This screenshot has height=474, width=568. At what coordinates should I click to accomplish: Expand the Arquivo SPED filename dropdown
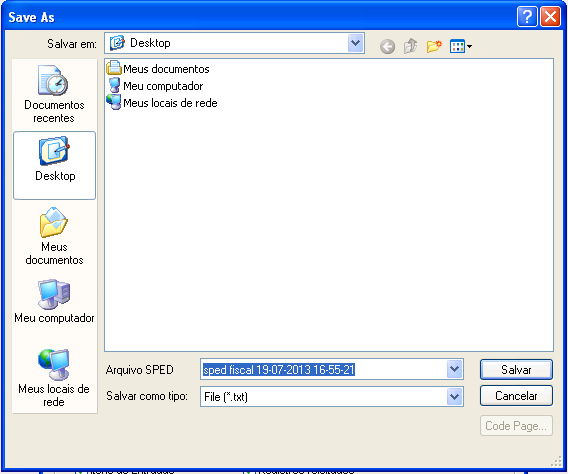tap(454, 369)
